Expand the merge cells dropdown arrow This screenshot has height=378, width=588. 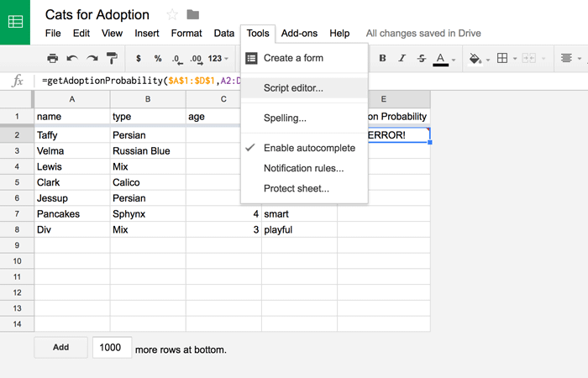pos(543,59)
